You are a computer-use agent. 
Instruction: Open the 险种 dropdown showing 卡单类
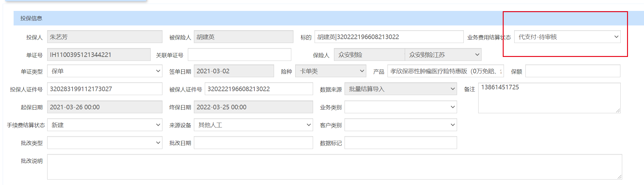pyautogui.click(x=331, y=71)
